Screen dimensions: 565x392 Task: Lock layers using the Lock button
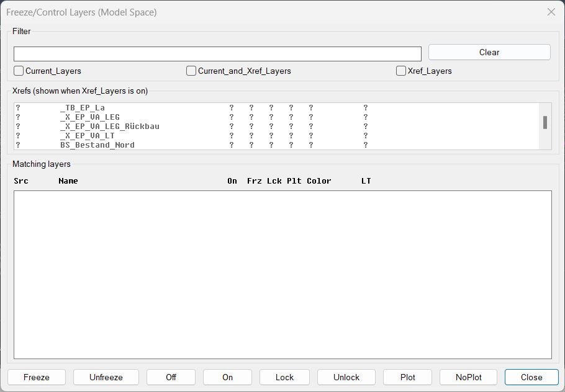(x=284, y=377)
